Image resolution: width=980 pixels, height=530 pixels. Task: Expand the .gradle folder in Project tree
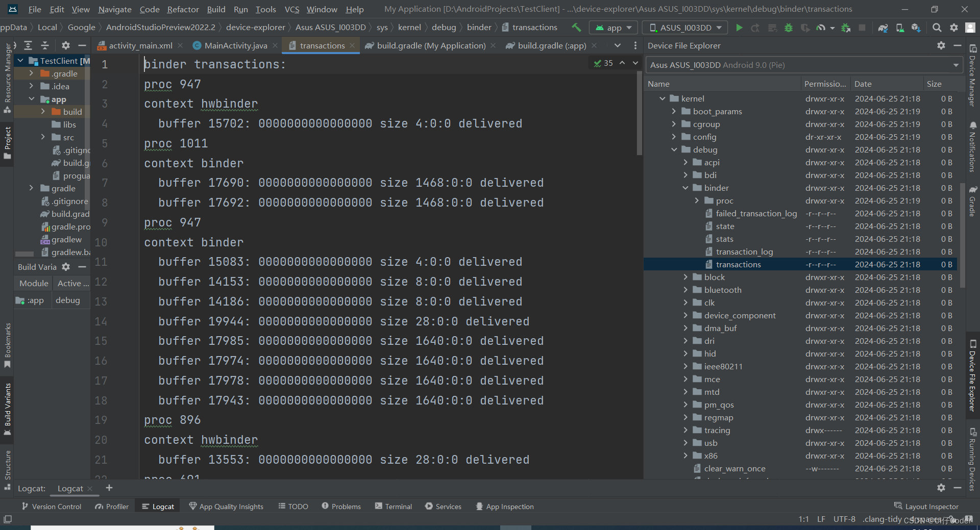pyautogui.click(x=31, y=73)
